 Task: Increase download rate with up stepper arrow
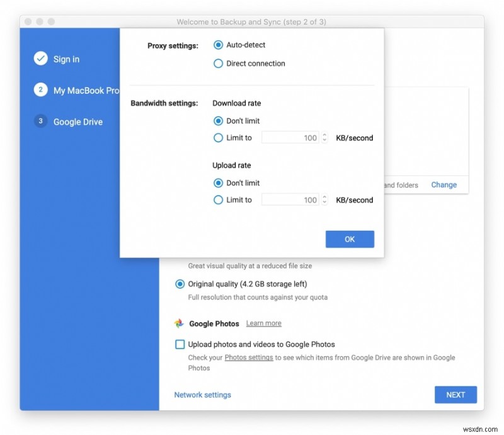324,134
